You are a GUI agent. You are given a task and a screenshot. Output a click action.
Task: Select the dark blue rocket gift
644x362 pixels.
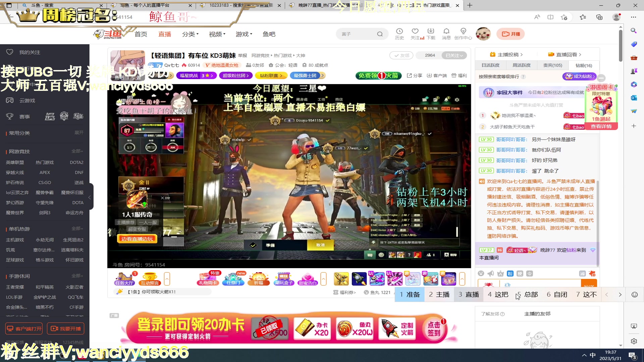point(359,279)
